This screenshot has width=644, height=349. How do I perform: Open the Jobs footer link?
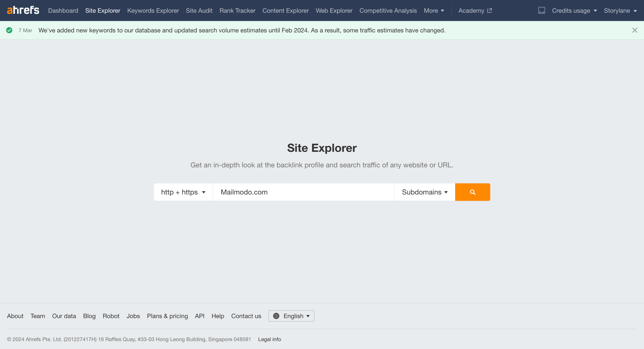click(x=133, y=316)
